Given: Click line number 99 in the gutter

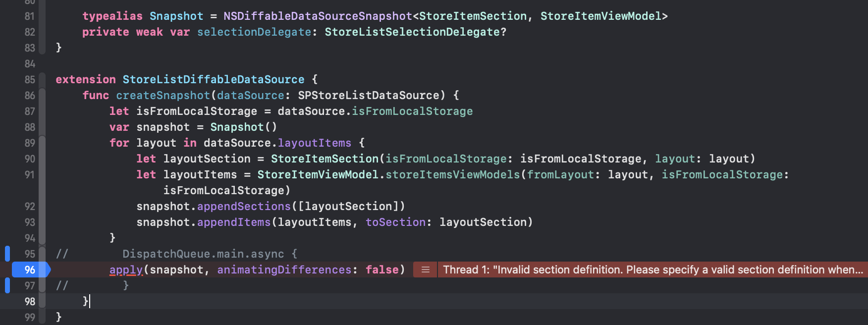Looking at the screenshot, I should (30, 317).
